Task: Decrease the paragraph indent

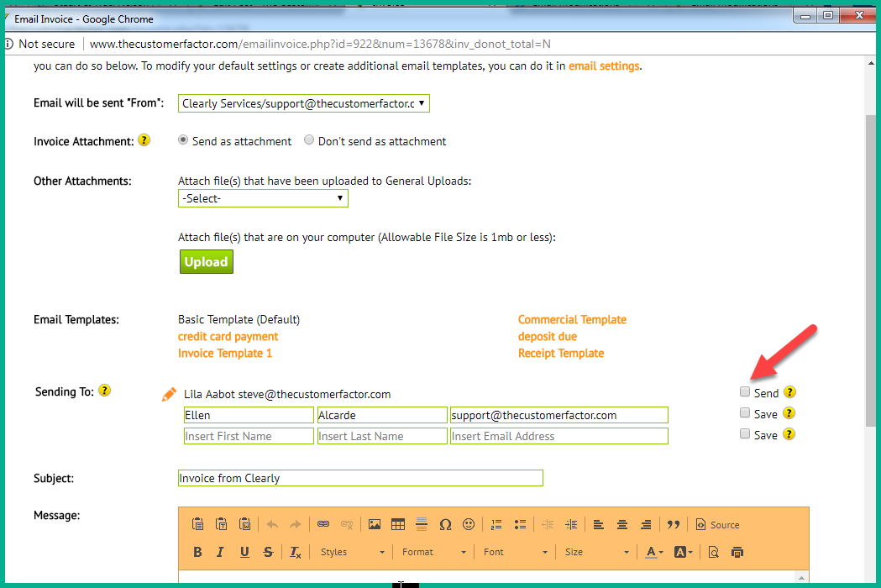Action: (x=548, y=524)
